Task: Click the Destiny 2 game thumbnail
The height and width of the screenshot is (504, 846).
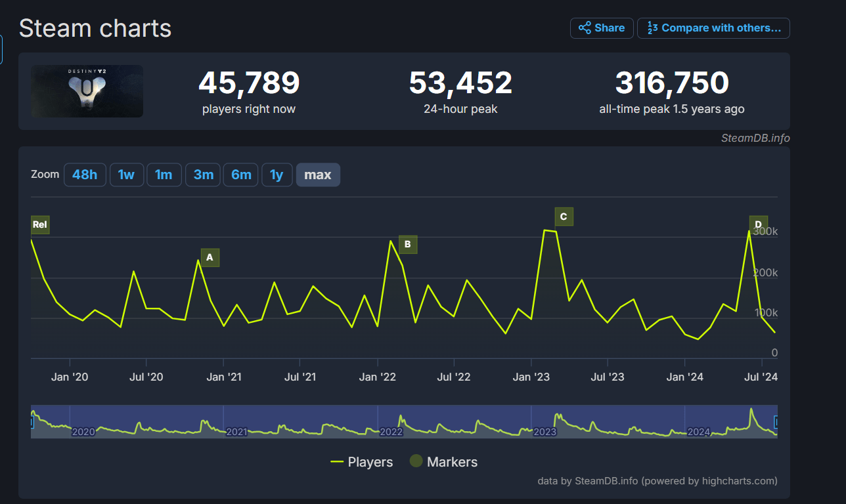Action: point(87,91)
